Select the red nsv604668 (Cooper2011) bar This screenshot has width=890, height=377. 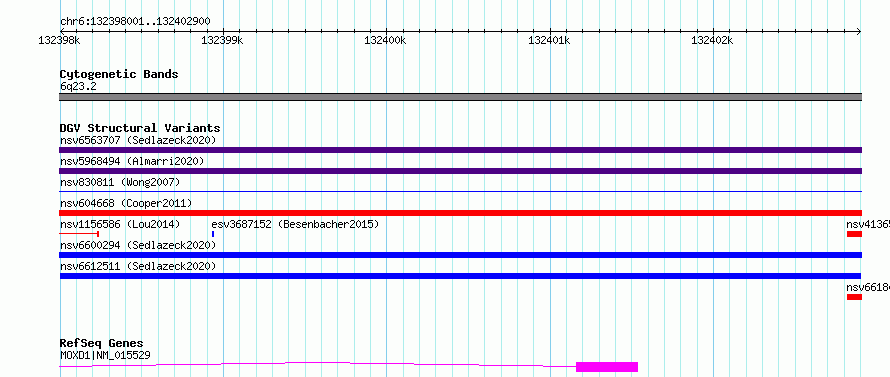point(460,213)
